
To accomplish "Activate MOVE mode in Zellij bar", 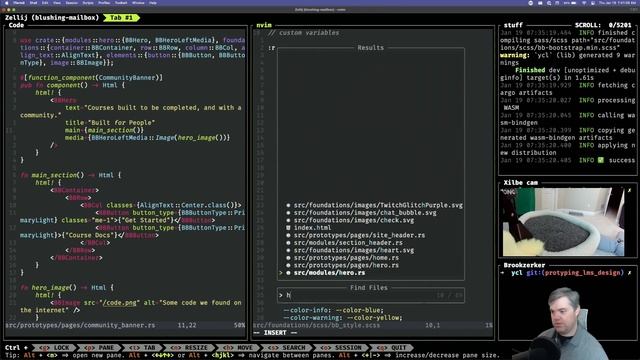I will [238, 348].
